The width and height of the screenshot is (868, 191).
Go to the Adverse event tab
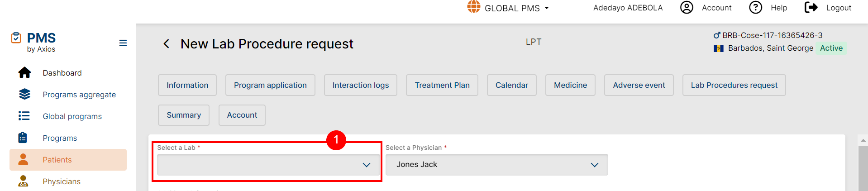(639, 85)
